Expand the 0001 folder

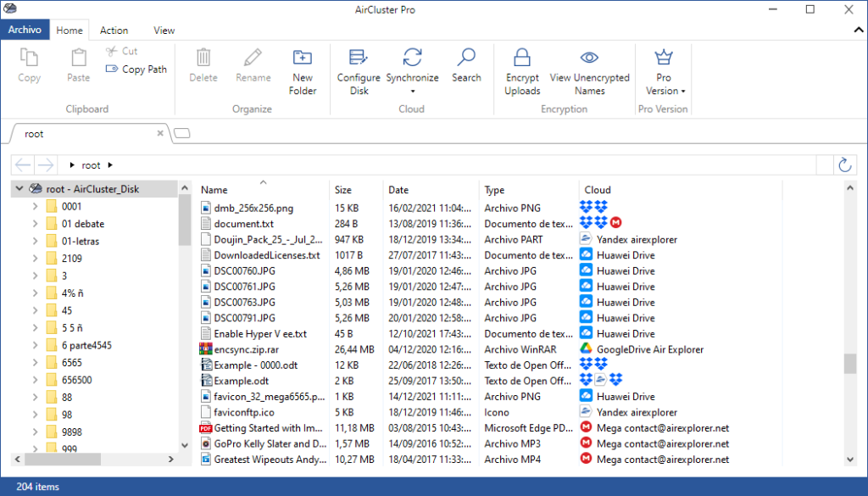[35, 207]
